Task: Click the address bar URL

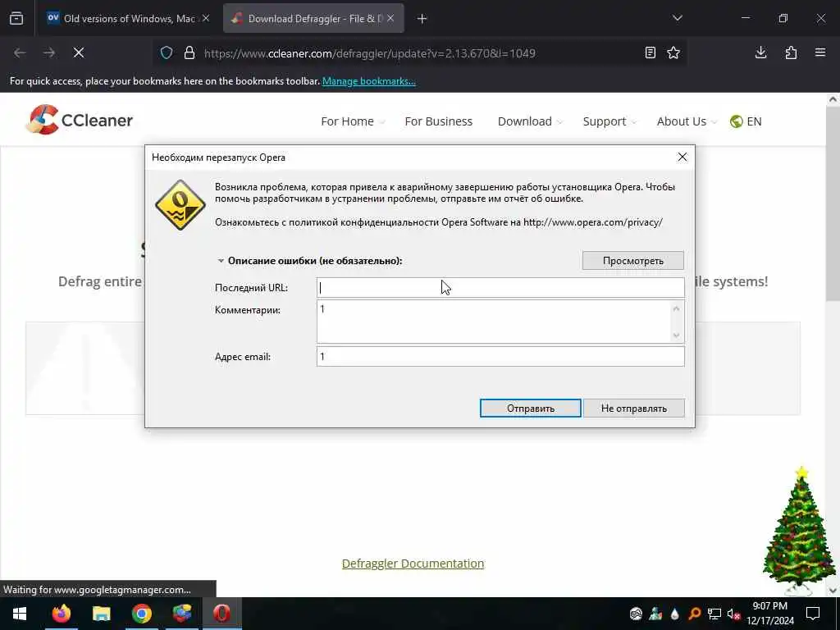Action: (x=370, y=53)
